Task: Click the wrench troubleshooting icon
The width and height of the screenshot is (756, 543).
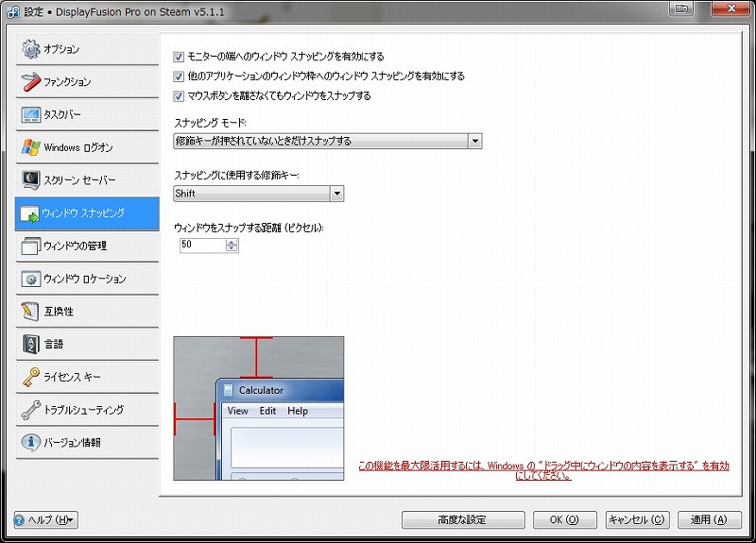Action: 30,410
